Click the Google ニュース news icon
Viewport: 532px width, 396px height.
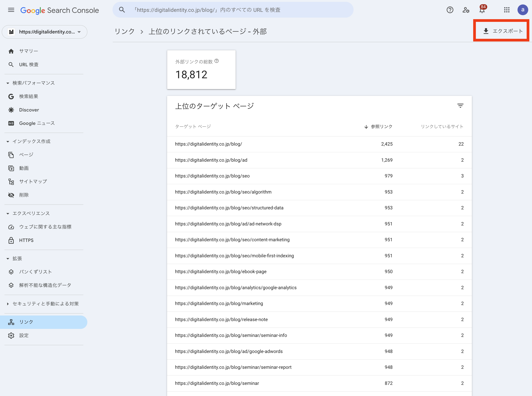coord(11,123)
